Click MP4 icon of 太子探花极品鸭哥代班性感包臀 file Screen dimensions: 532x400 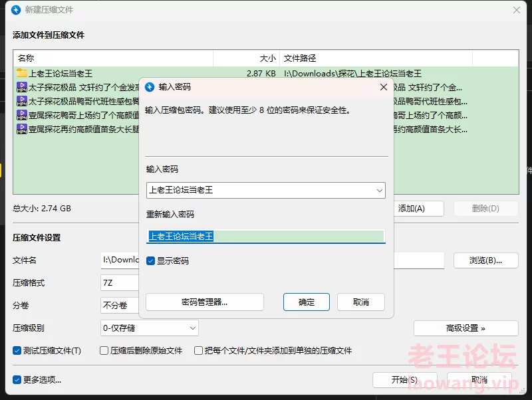click(x=22, y=101)
